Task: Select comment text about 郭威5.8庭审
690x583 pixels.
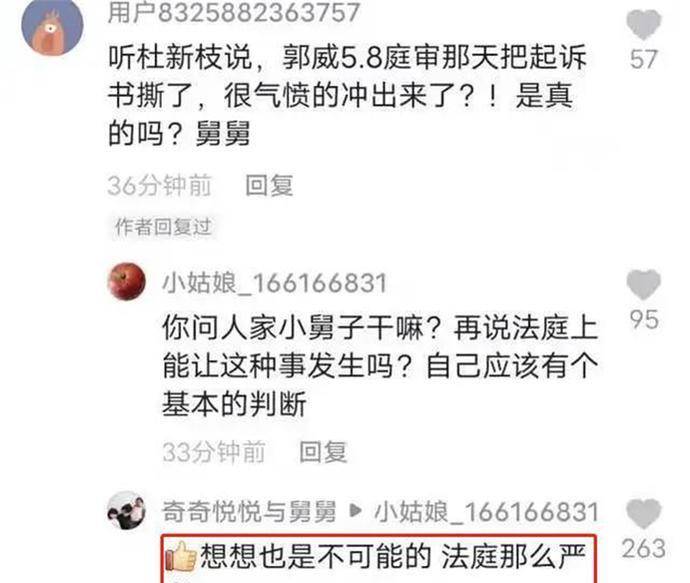Action: click(347, 95)
